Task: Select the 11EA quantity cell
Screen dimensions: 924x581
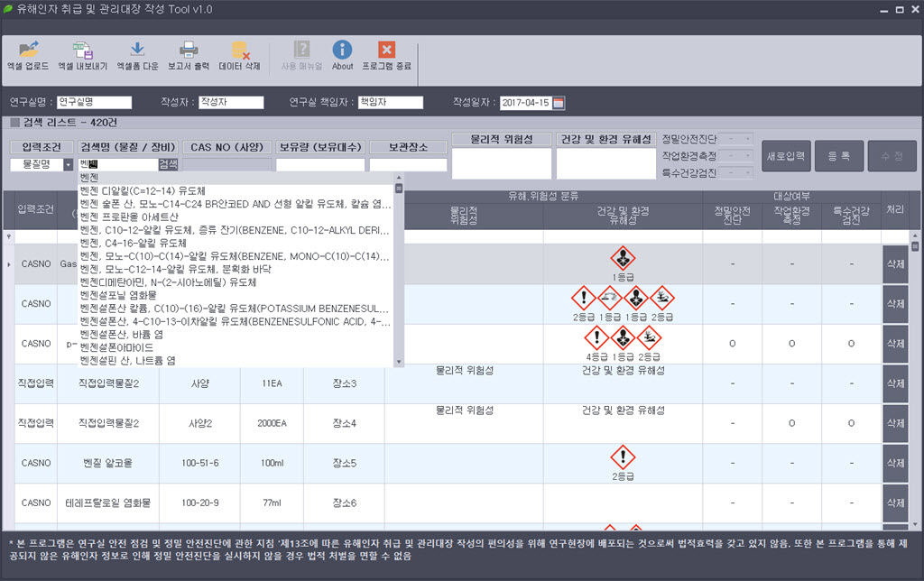Action: [272, 383]
